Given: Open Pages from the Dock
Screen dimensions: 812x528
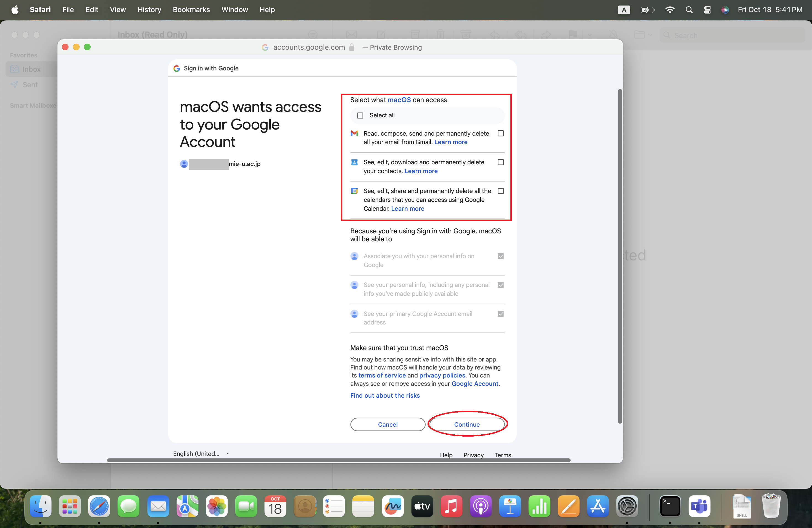Looking at the screenshot, I should 569,506.
